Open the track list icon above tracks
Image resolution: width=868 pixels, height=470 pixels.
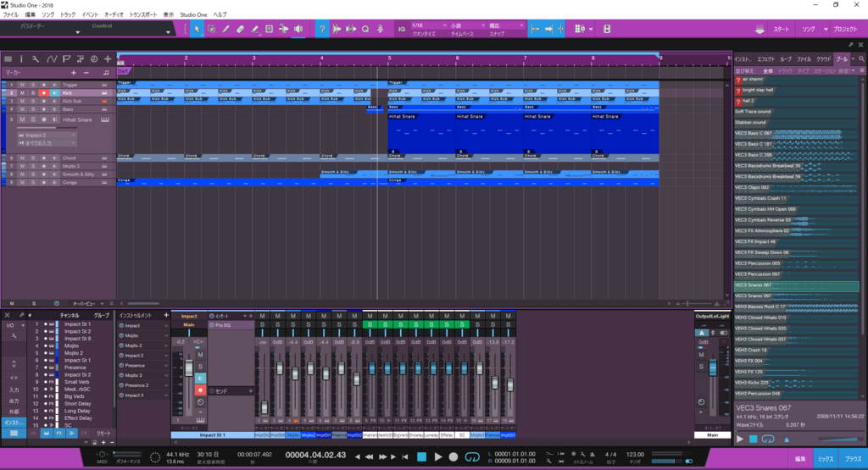tap(8, 58)
